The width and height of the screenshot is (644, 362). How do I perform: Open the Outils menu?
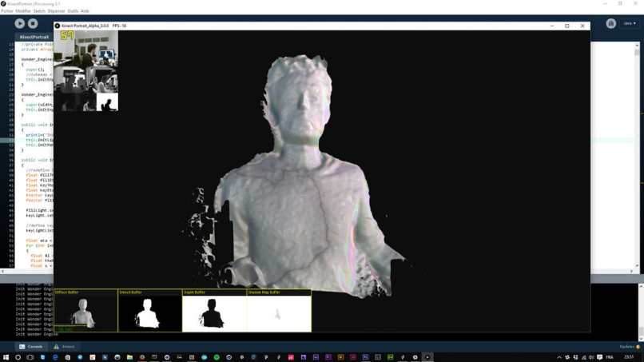click(73, 11)
